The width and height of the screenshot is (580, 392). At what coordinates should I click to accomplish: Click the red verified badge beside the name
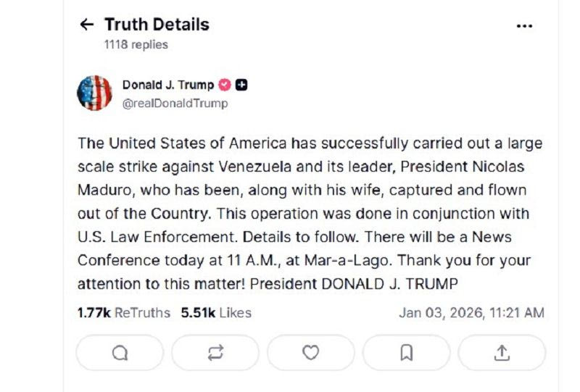click(x=225, y=85)
